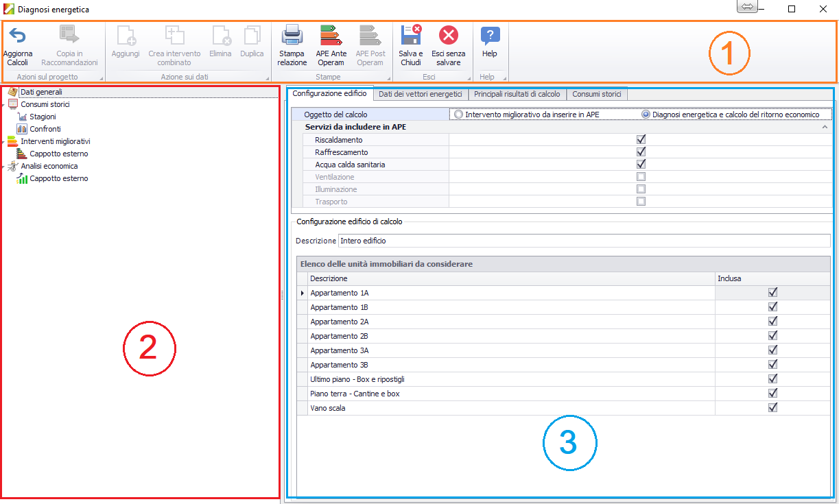Uncheck the Riscaldamento service checkbox
839x504 pixels.
point(641,139)
